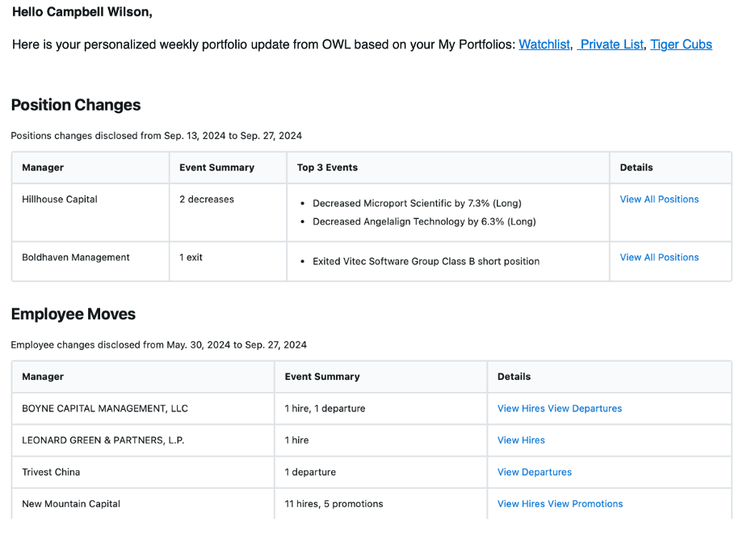Select 'Decreased Microport Scientific by 7.3% (Long)'

click(x=417, y=203)
